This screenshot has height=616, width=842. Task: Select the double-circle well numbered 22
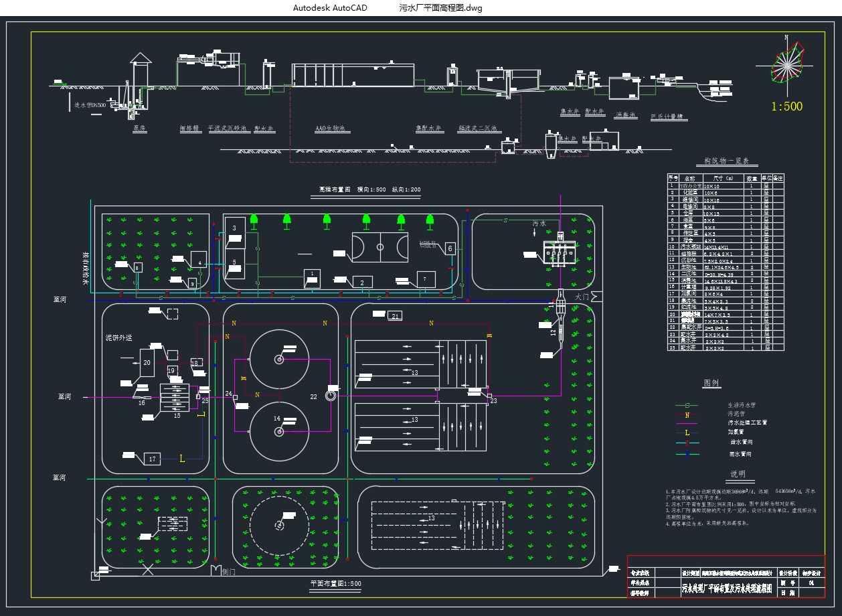[331, 395]
